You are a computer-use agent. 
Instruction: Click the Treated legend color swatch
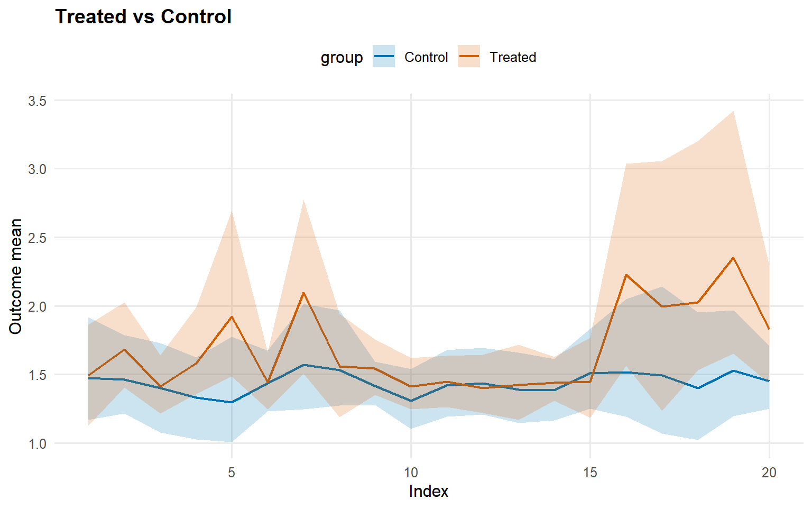(x=469, y=57)
